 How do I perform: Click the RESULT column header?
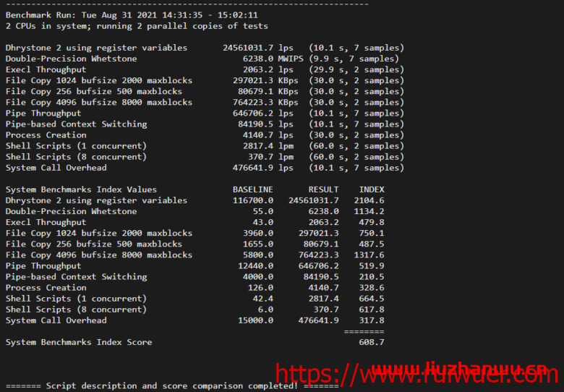323,189
